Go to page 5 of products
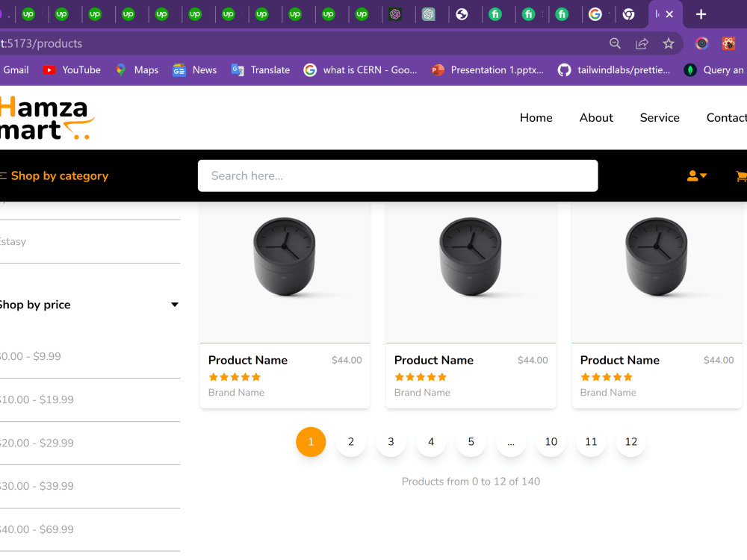747x560 pixels. click(471, 441)
